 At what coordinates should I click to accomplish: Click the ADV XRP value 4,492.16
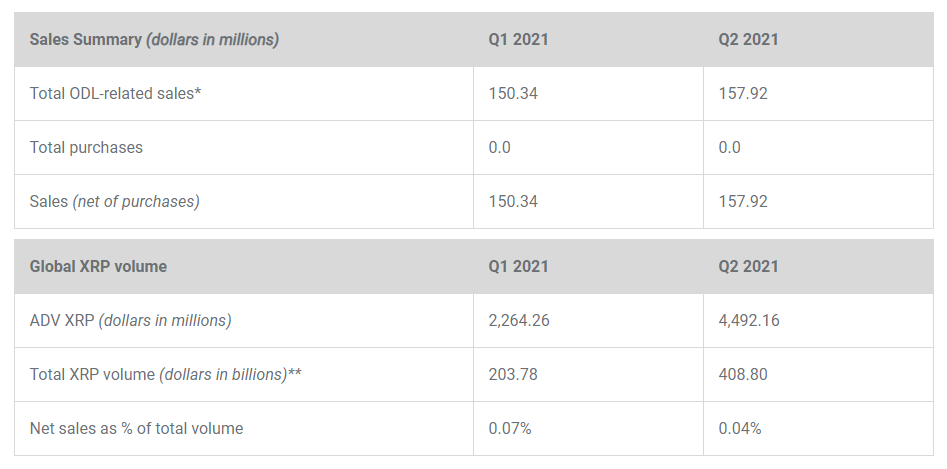tap(749, 321)
